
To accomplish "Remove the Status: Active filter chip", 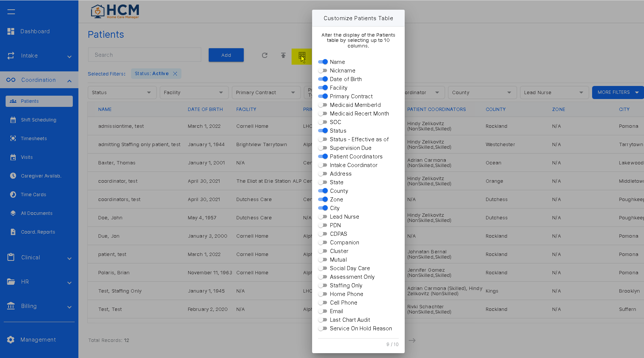I will pos(175,74).
